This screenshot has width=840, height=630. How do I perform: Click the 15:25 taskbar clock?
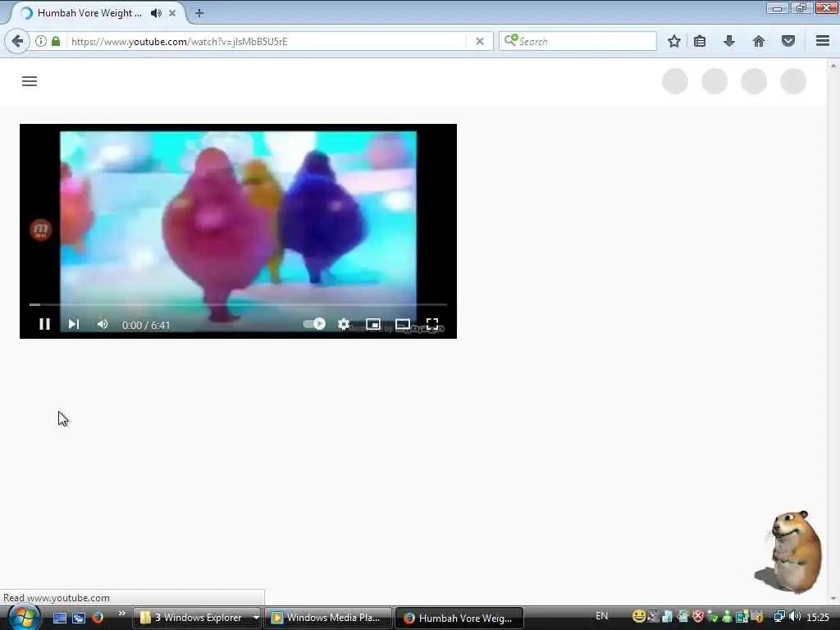pos(818,617)
